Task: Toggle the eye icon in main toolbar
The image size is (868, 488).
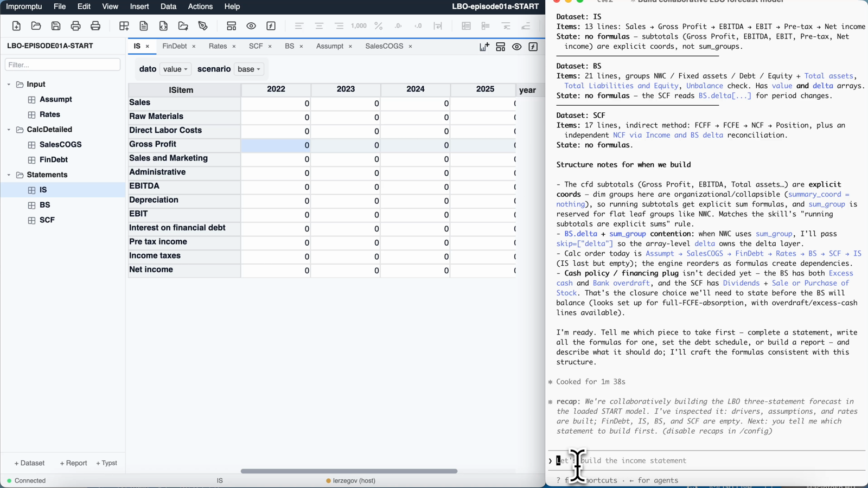Action: pyautogui.click(x=251, y=26)
